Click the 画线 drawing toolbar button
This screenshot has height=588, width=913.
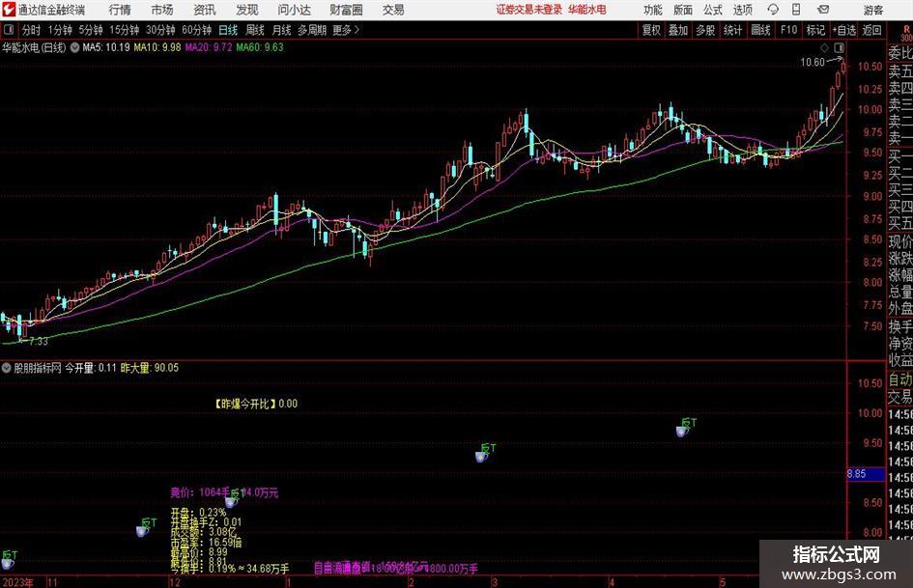760,30
